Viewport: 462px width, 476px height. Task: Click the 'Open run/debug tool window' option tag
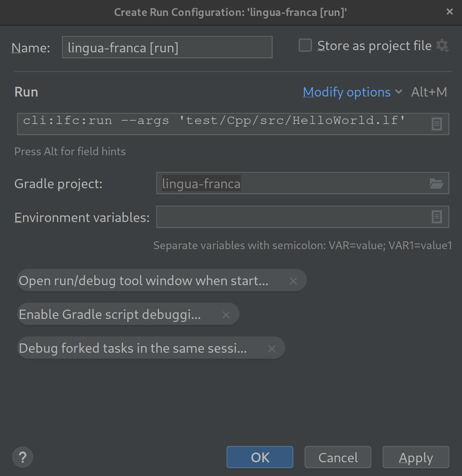[x=143, y=281]
